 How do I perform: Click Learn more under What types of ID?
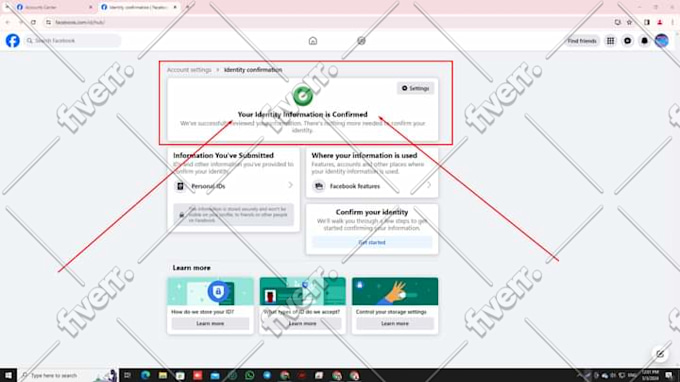303,323
